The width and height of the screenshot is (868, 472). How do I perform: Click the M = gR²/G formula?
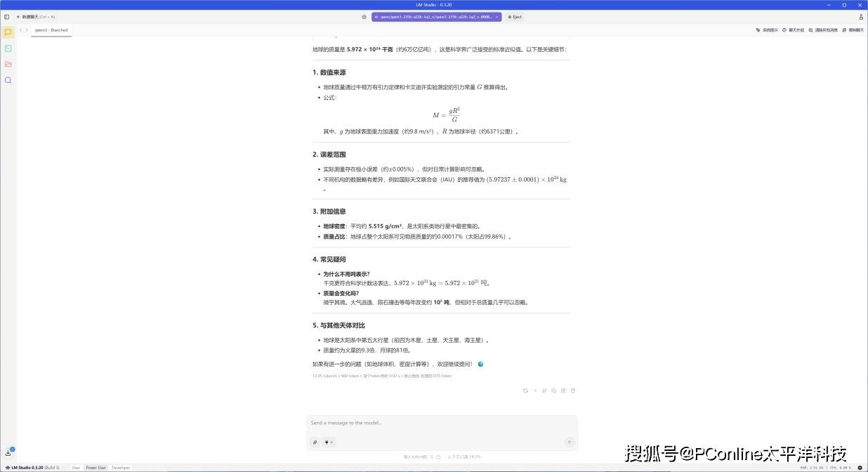446,114
